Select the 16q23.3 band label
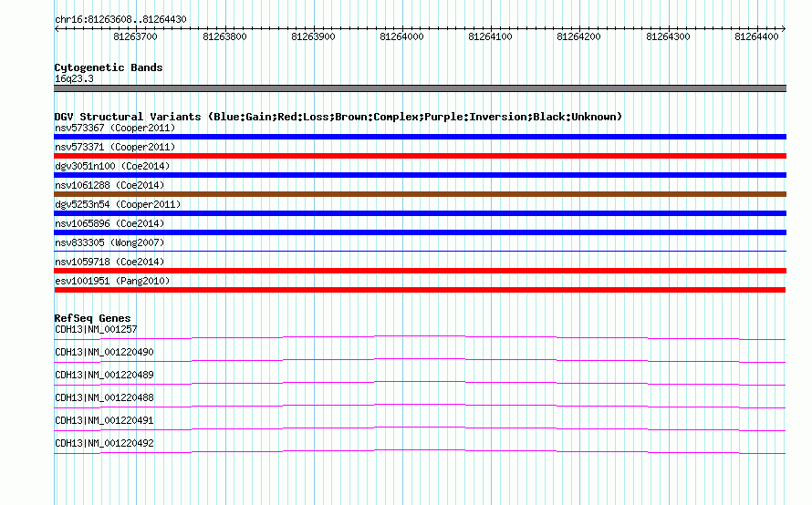This screenshot has width=812, height=505. tap(74, 79)
